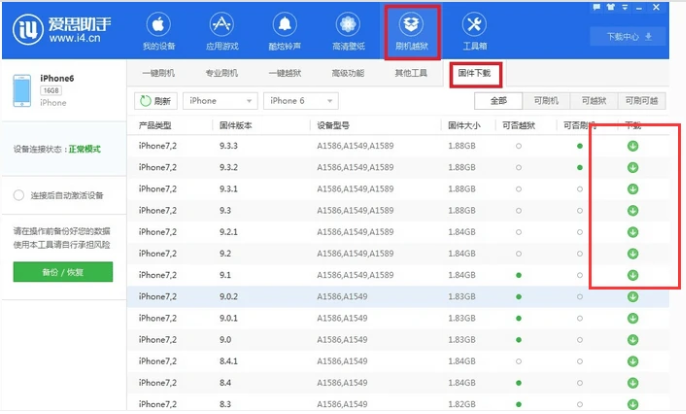Open the 刷机越狱 flash and jailbreak section
Image resolution: width=686 pixels, height=414 pixels.
pos(412,32)
